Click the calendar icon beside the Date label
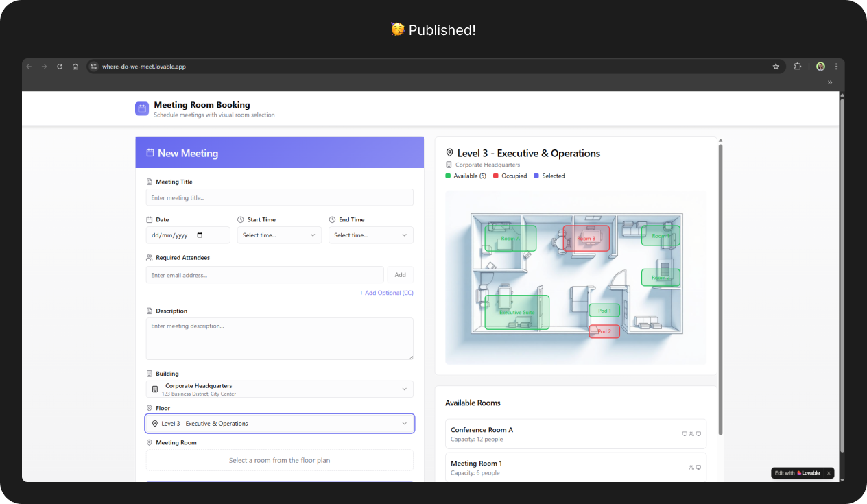 tap(150, 219)
